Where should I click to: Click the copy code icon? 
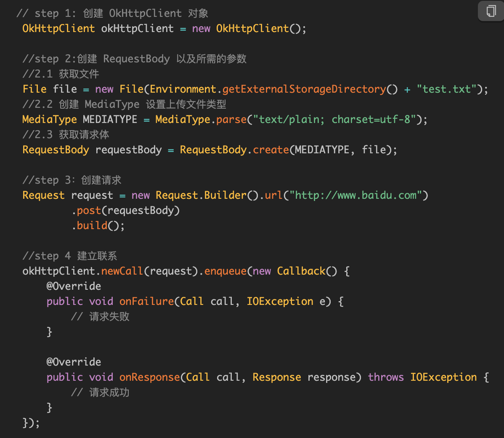tap(491, 11)
